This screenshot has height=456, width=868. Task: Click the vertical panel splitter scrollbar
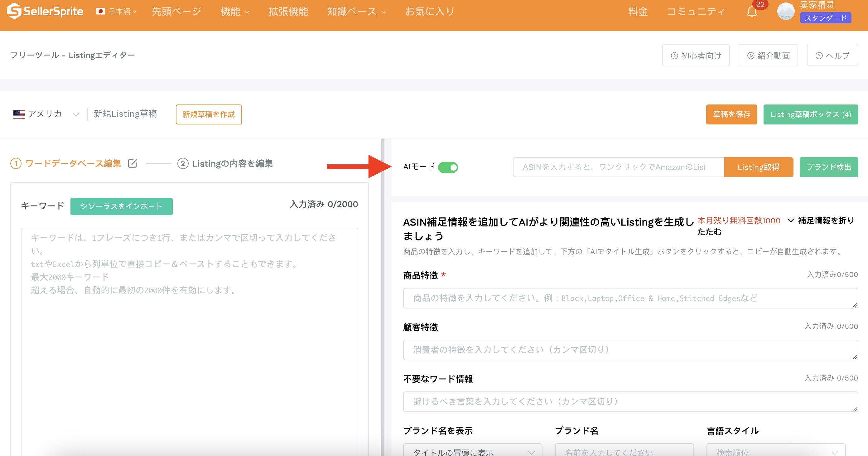(x=383, y=297)
